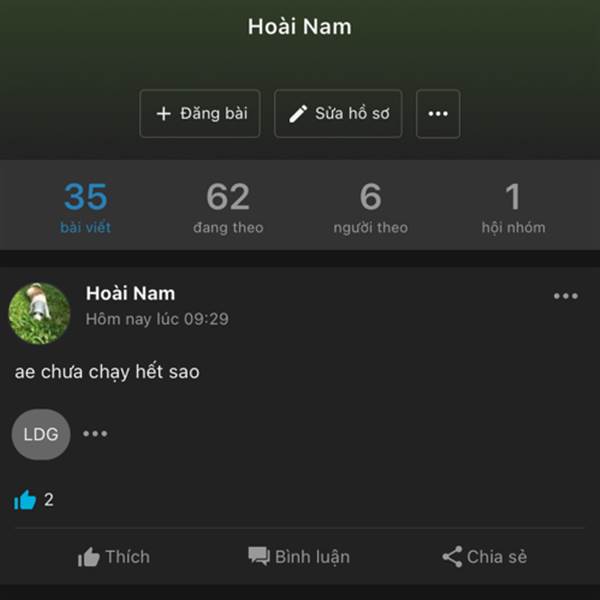Open Hoài Nam's grass profile picture
Viewport: 600px width, 600px height.
point(39,313)
